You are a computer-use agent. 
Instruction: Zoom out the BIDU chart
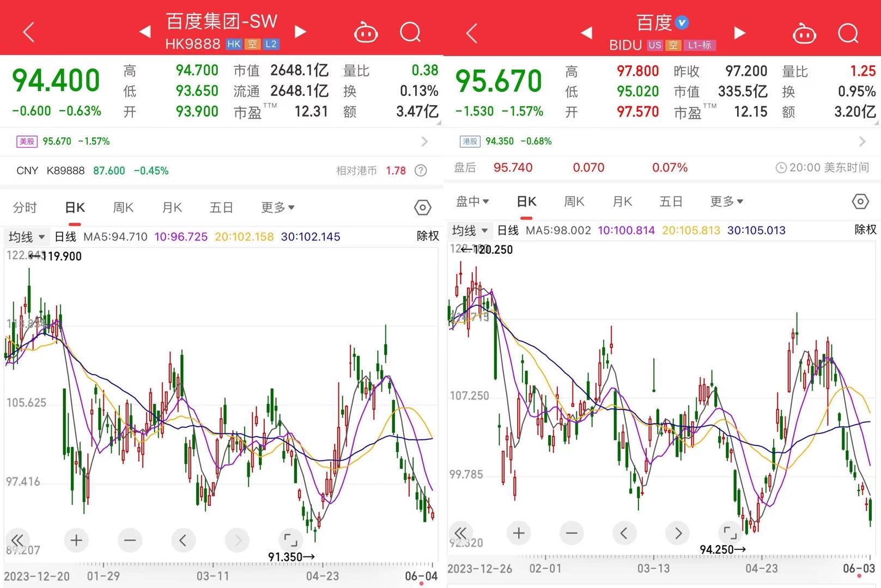tap(572, 532)
